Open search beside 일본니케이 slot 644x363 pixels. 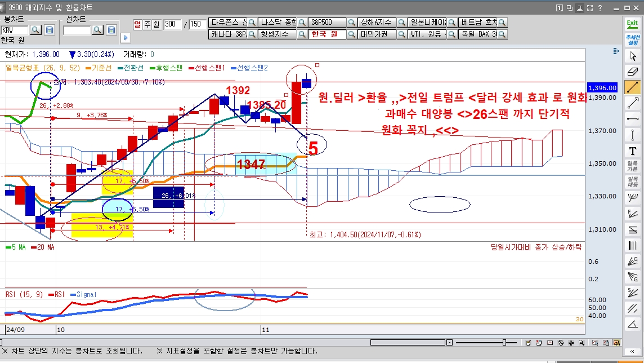coord(452,22)
